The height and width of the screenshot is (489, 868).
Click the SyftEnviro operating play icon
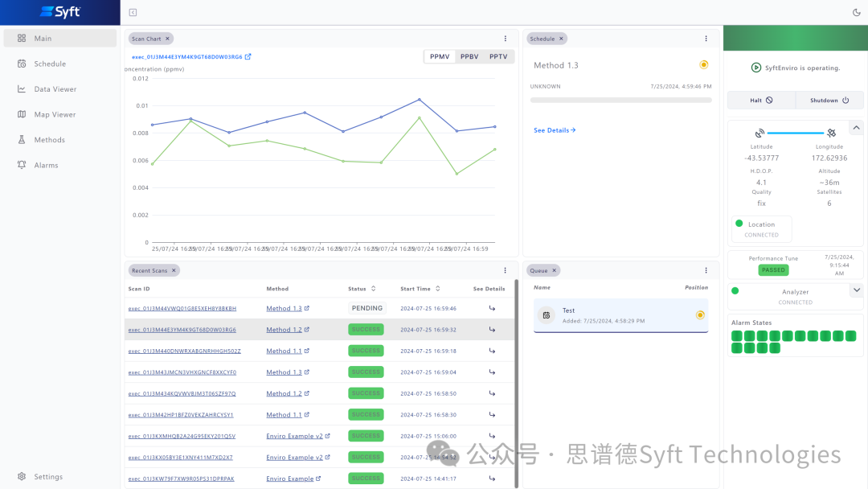pyautogui.click(x=755, y=68)
